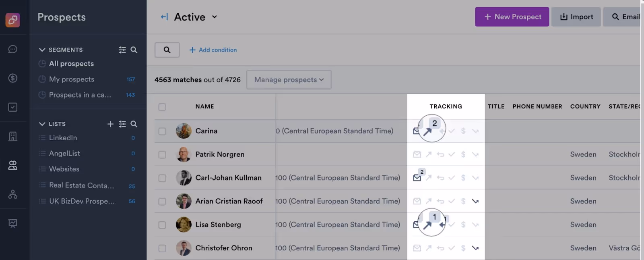Open the conversations chat bubble icon
The height and width of the screenshot is (260, 644).
point(13,49)
